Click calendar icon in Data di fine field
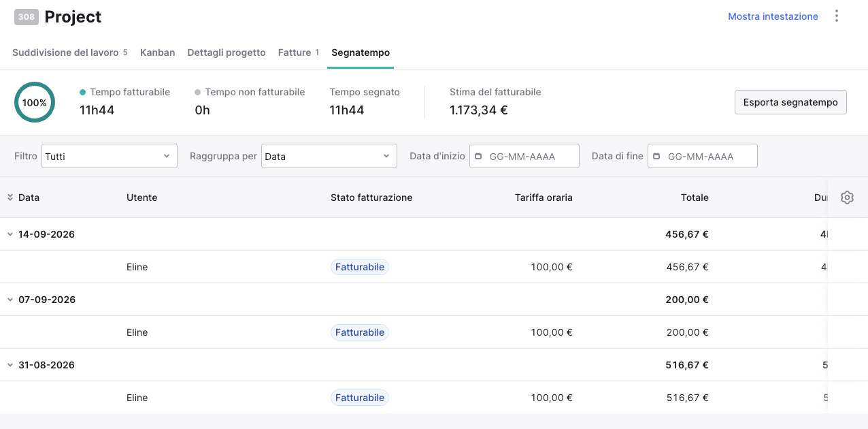 (656, 156)
